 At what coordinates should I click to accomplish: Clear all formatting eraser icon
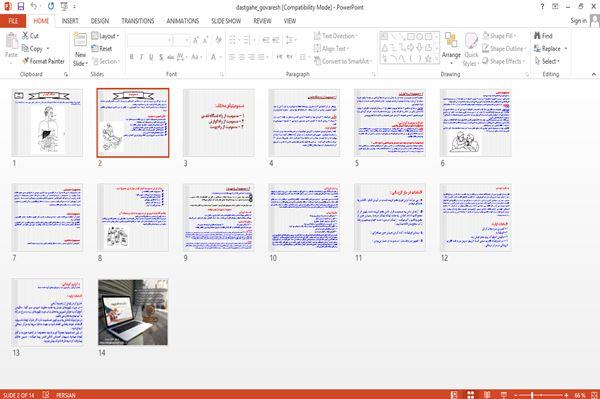point(218,40)
